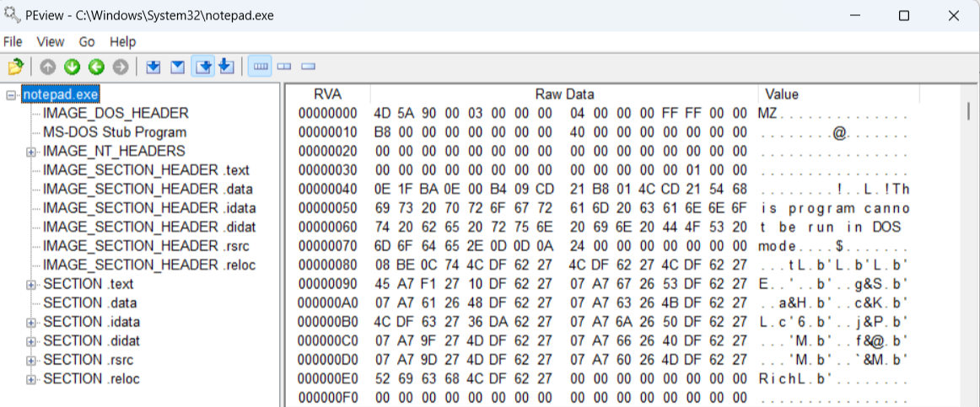Select the SECTION .reloc tree item

91,379
